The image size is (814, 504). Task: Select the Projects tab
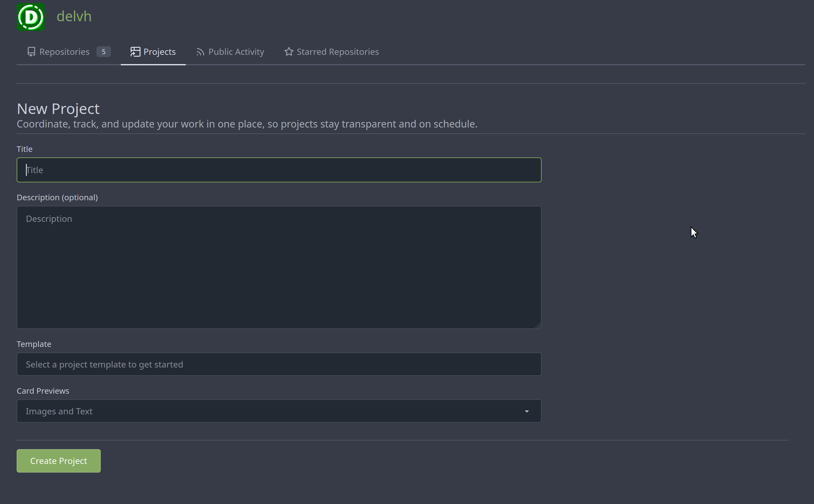[x=159, y=52]
